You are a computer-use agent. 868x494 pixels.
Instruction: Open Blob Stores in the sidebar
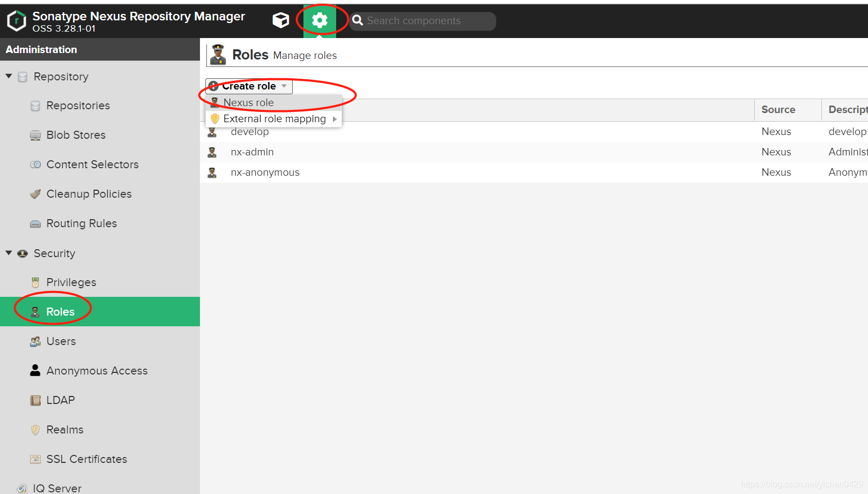(76, 135)
